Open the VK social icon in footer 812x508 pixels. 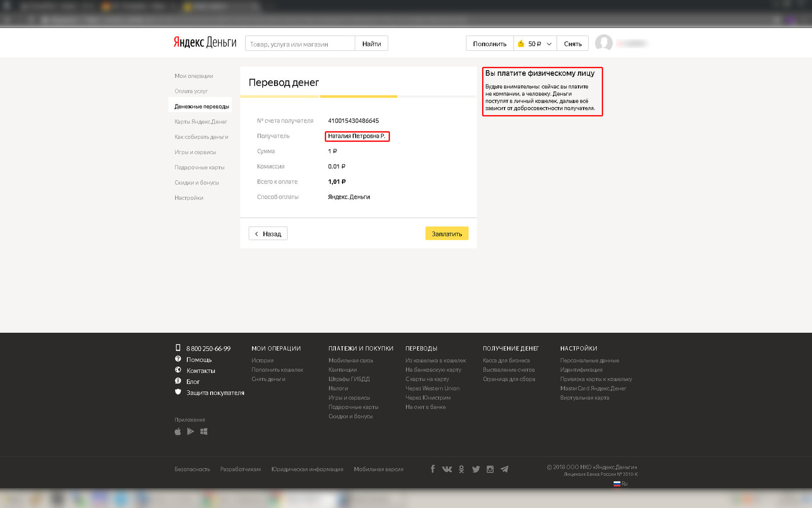447,469
